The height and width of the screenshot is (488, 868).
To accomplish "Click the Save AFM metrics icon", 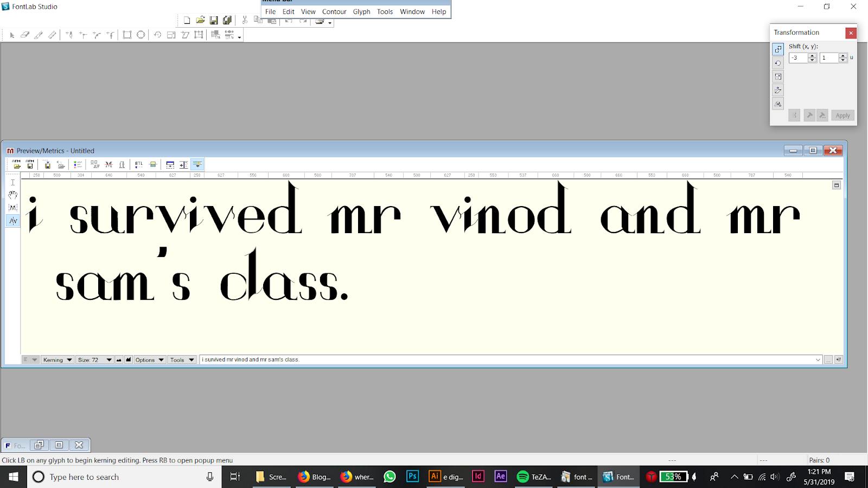I will point(30,164).
